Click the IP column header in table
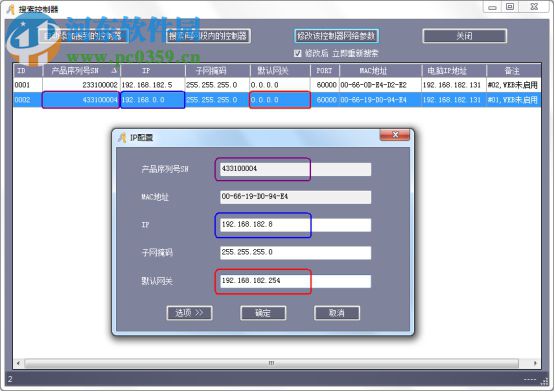This screenshot has width=555, height=392. (x=153, y=71)
